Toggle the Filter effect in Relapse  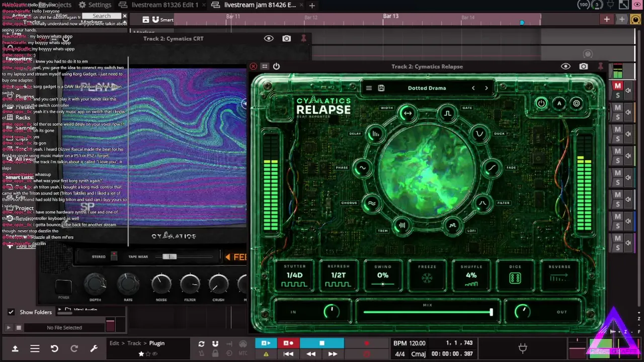482,203
